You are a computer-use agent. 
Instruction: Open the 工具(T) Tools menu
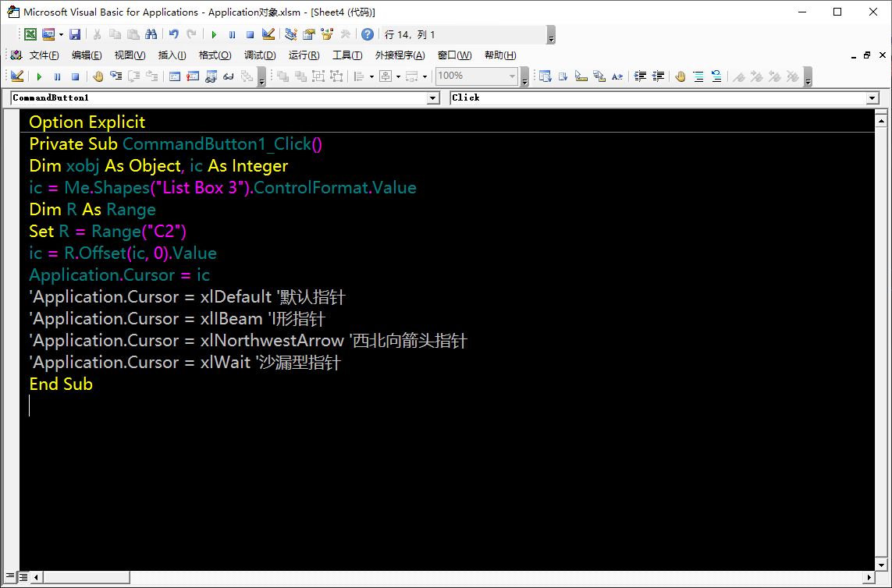pos(347,55)
